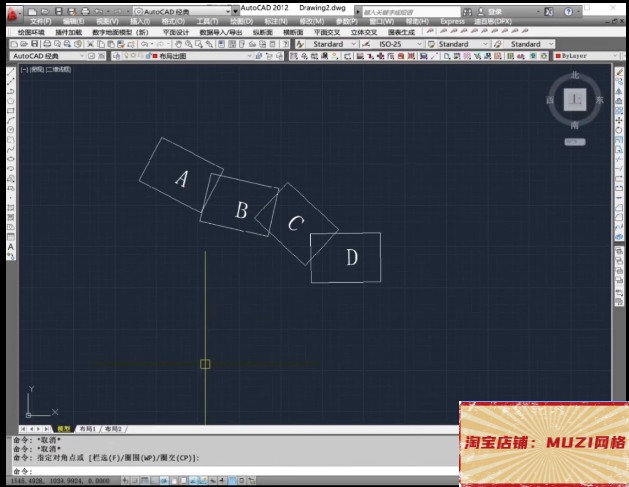Switch to the 布局2 layout tab

pyautogui.click(x=113, y=429)
